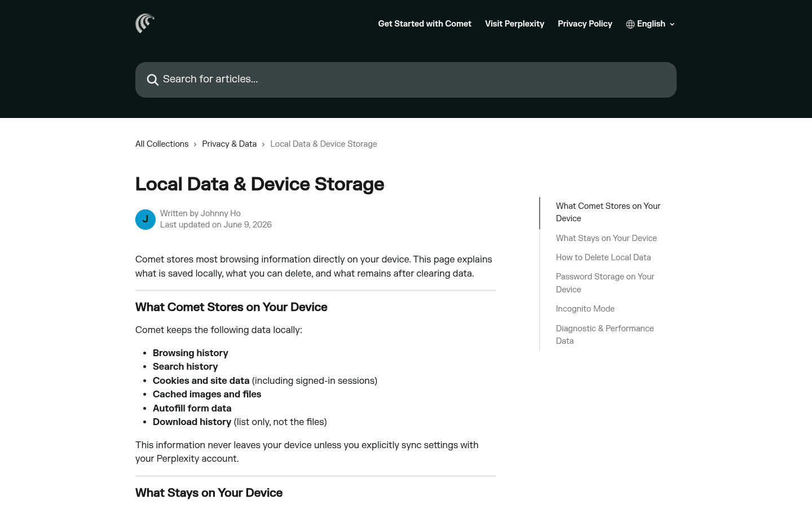The width and height of the screenshot is (812, 508).
Task: Click the page title Local Data & Device Storage
Action: click(x=259, y=184)
